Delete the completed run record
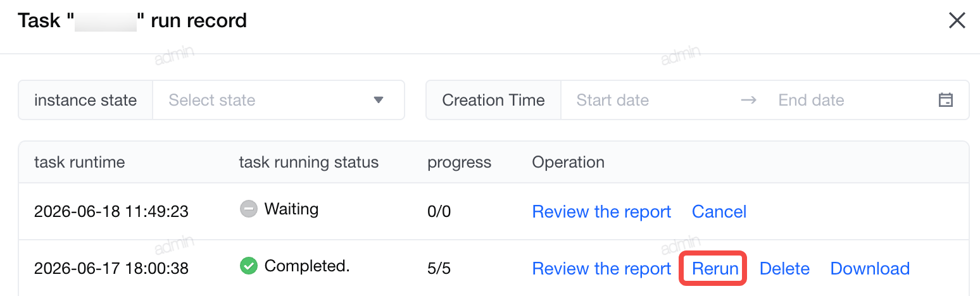 (784, 268)
